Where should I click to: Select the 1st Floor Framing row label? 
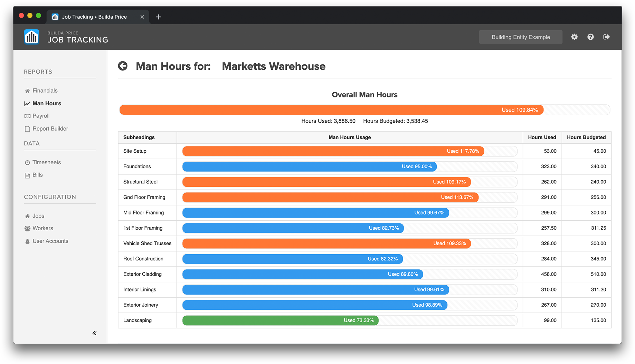pos(143,228)
